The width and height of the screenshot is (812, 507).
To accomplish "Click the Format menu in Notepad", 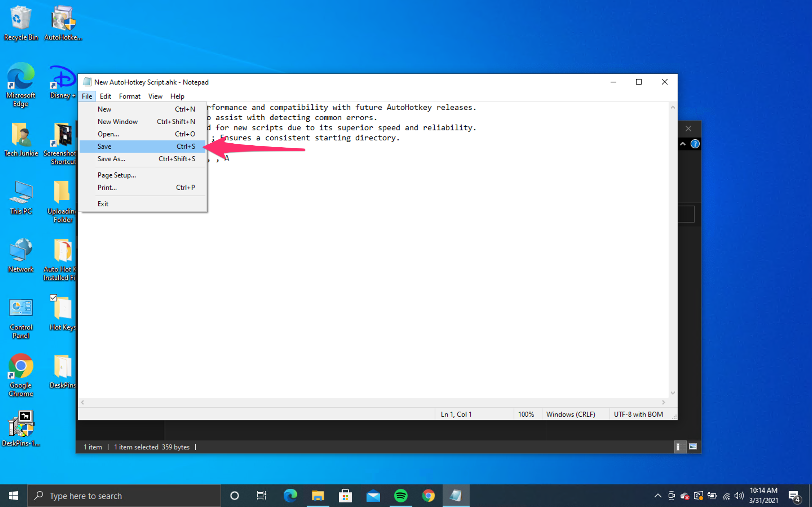I will click(129, 96).
